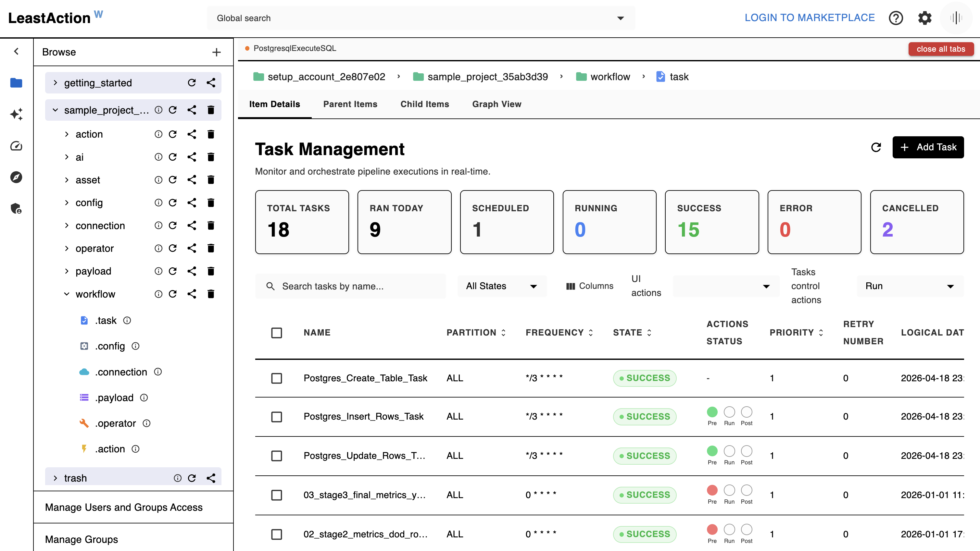The height and width of the screenshot is (551, 980).
Task: Open workflow in the breadcrumb path
Action: point(610,77)
